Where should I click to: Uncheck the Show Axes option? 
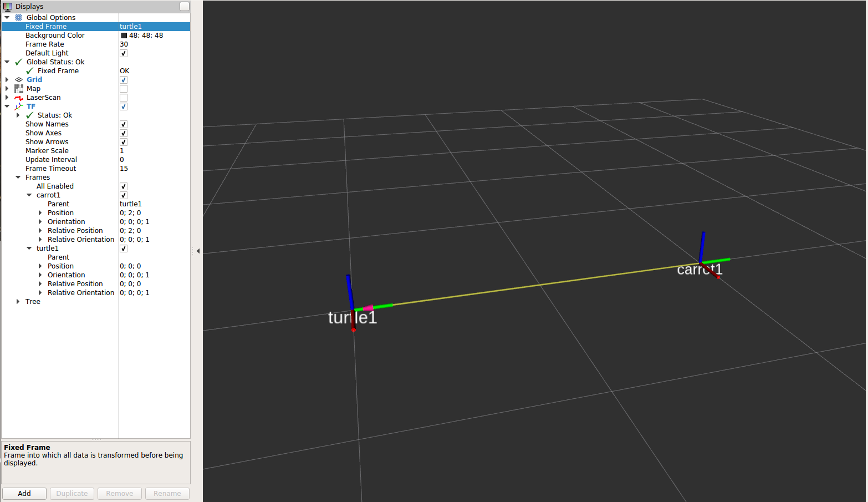coord(124,133)
